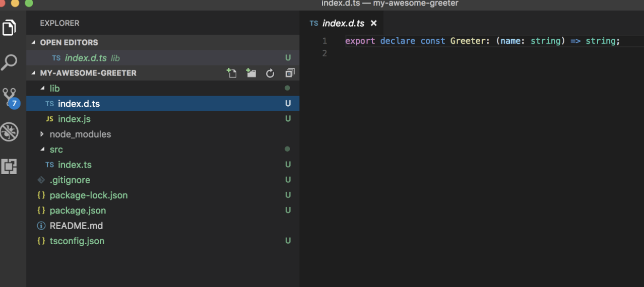Screen dimensions: 644x287
Task: Open Source Control view with 7 changes
Action: tap(10, 97)
